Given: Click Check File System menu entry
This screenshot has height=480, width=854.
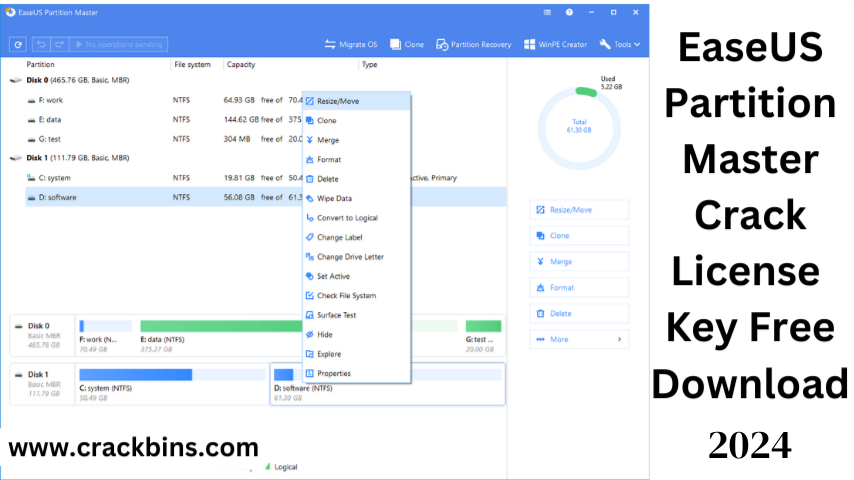Looking at the screenshot, I should click(x=356, y=296).
